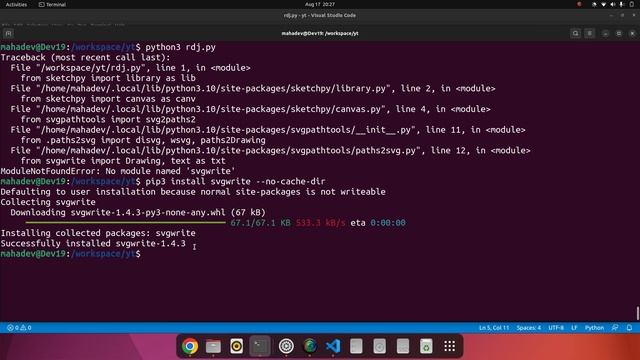Open the battery power indicator
The image size is (640, 360).
pyautogui.click(x=631, y=4)
